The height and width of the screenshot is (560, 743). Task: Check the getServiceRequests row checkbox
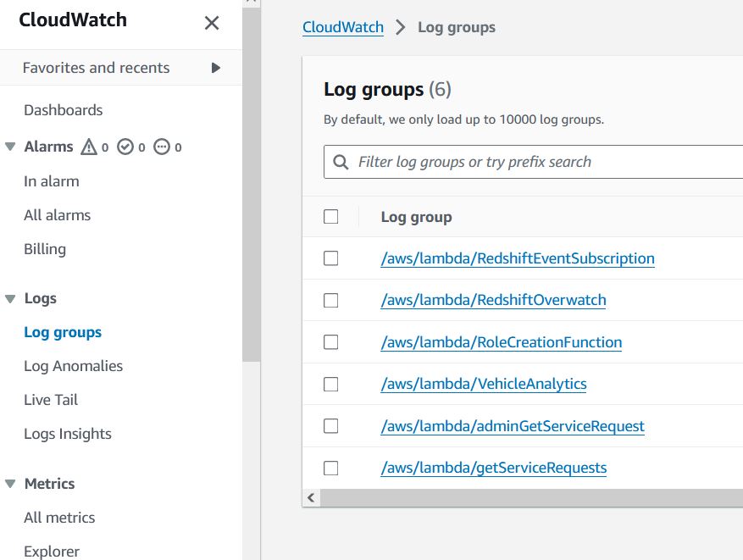point(330,468)
